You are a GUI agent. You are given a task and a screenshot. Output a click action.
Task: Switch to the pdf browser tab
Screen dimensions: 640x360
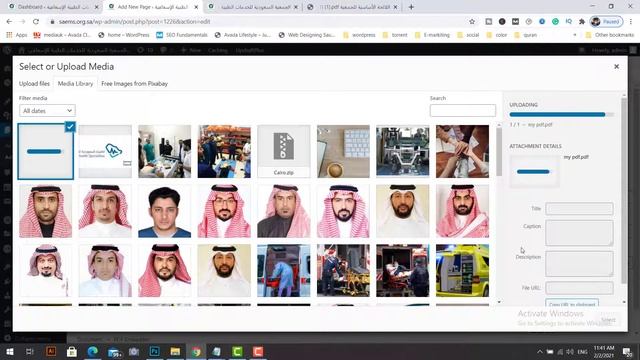[353, 7]
